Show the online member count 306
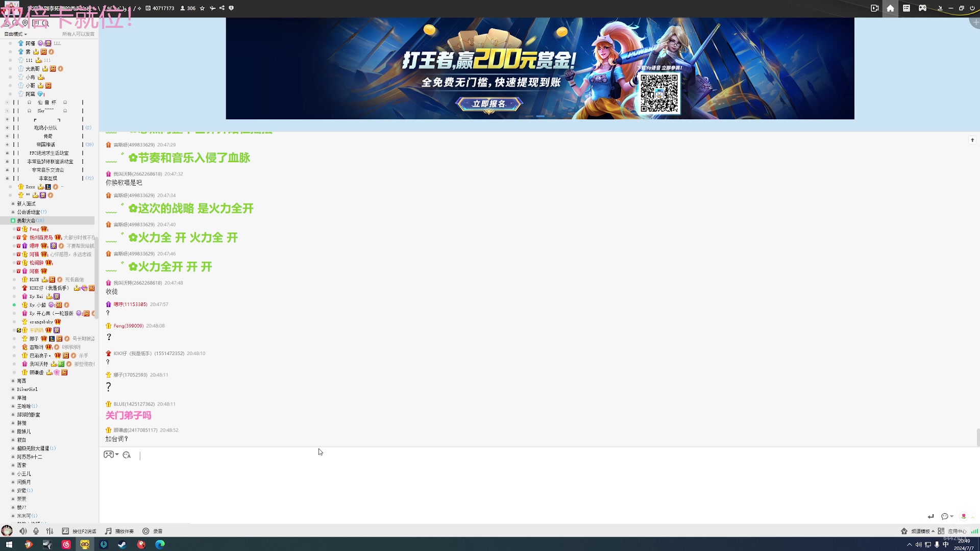This screenshot has height=551, width=980. click(188, 8)
